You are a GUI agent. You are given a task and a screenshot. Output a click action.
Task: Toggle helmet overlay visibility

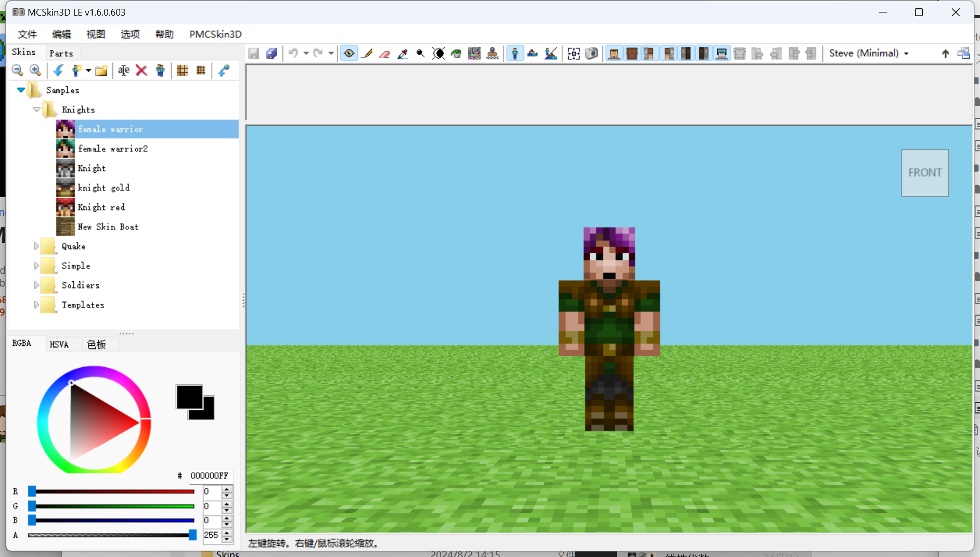[721, 53]
